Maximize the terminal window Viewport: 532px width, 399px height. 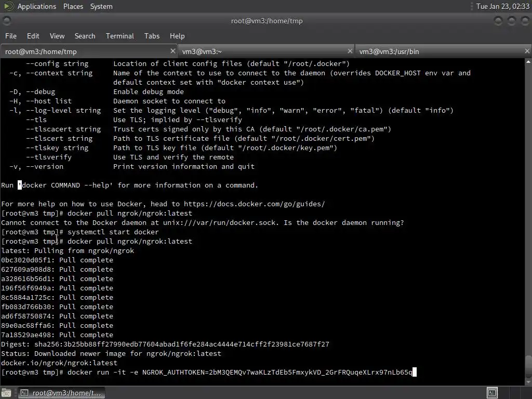click(511, 21)
